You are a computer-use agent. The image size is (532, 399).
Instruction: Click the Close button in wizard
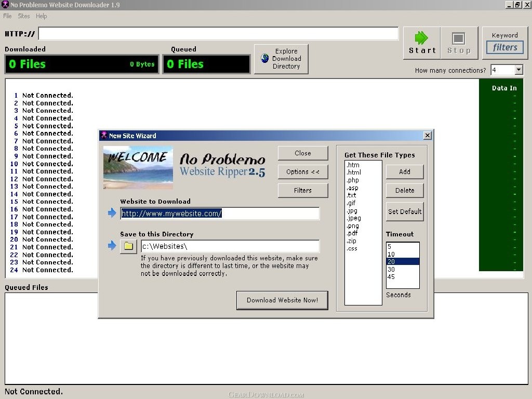pyautogui.click(x=303, y=153)
